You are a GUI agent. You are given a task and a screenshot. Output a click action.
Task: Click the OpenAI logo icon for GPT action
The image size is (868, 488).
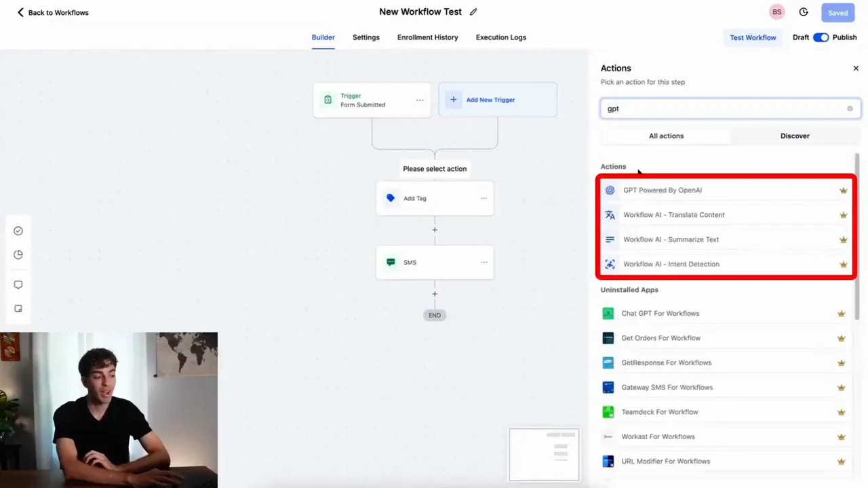click(610, 190)
